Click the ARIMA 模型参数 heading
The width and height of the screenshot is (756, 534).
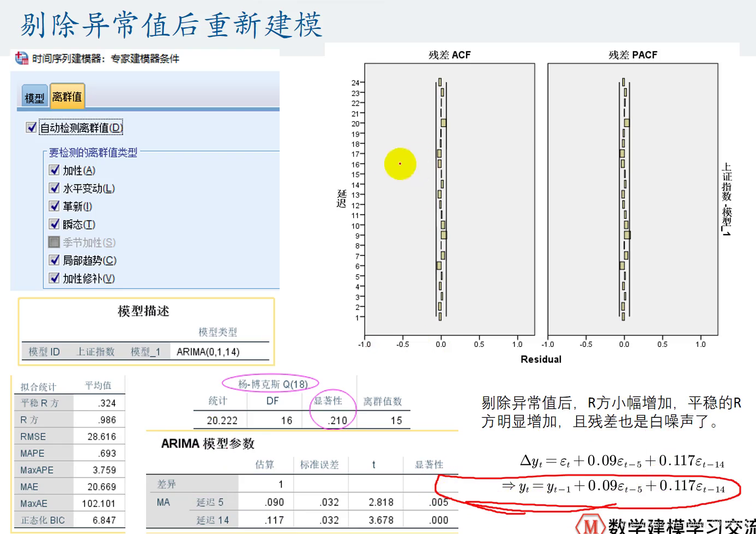(208, 443)
